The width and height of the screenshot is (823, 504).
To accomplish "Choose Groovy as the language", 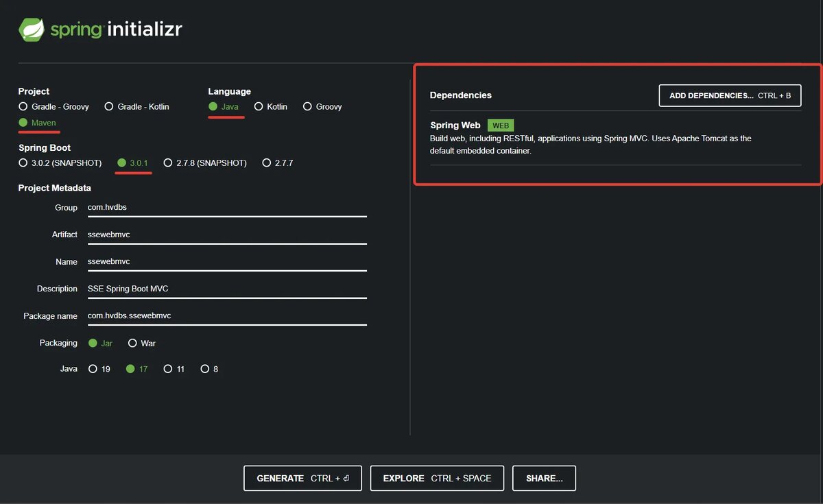I will coord(322,107).
